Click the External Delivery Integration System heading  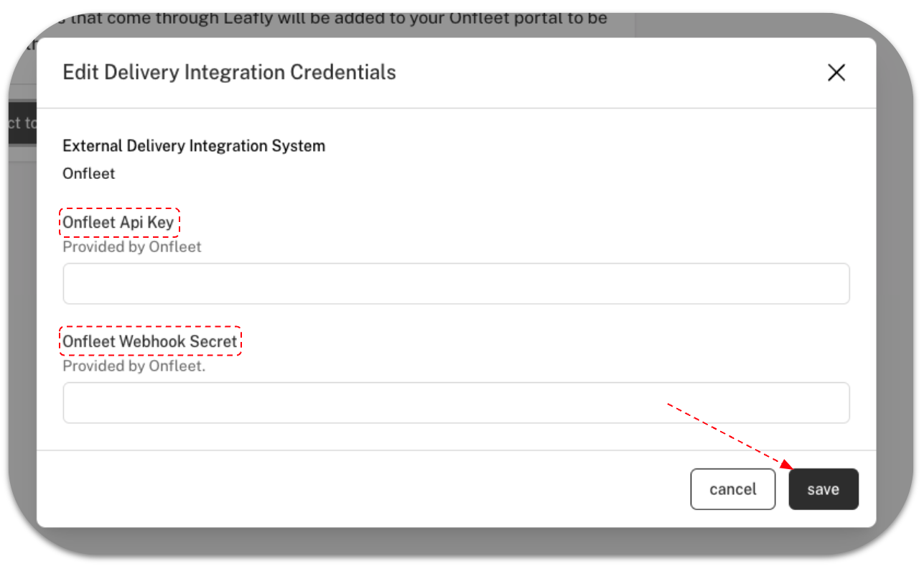(194, 146)
